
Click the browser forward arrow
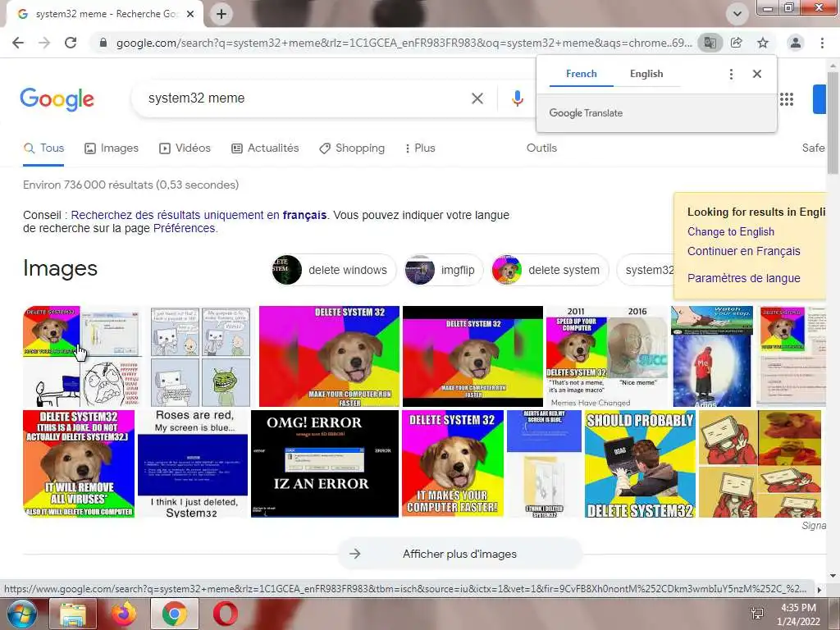[x=44, y=43]
